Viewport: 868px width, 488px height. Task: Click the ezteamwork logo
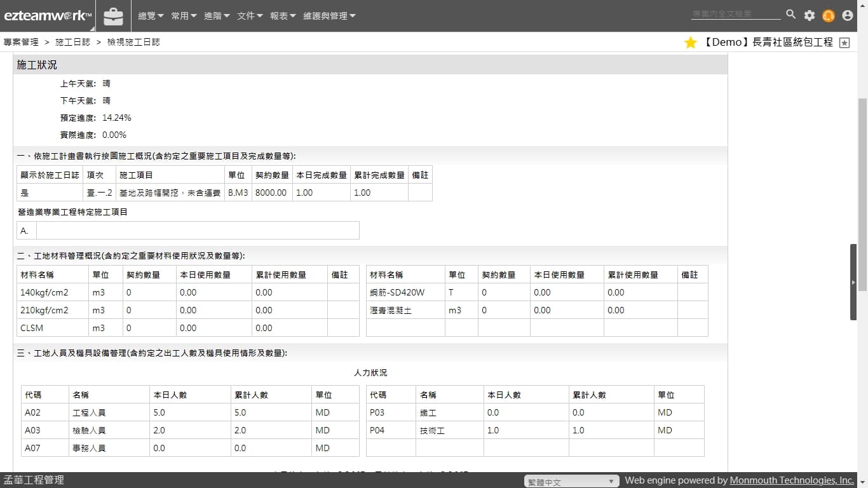48,16
